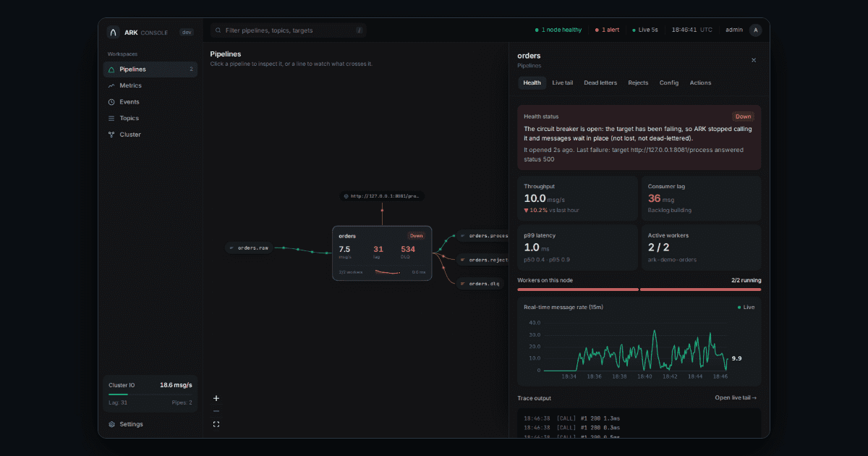Click the orders.dlq topic node
This screenshot has height=456, width=868.
click(481, 284)
